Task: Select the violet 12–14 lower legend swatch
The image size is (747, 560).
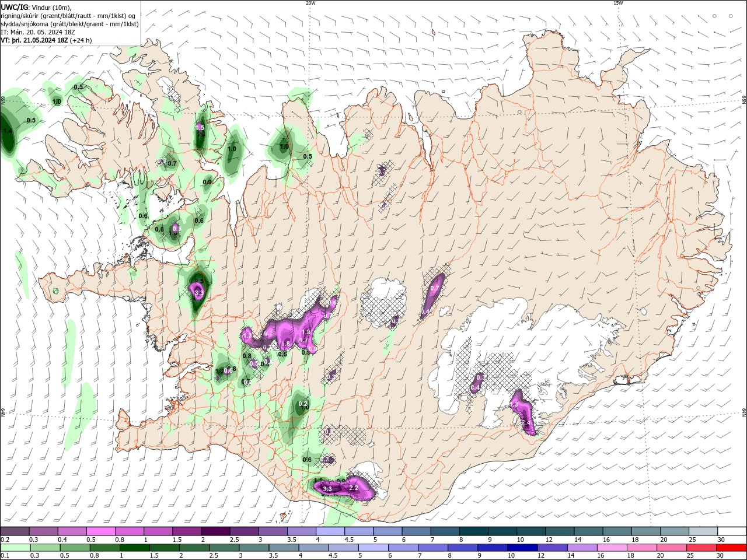Action: click(x=552, y=548)
